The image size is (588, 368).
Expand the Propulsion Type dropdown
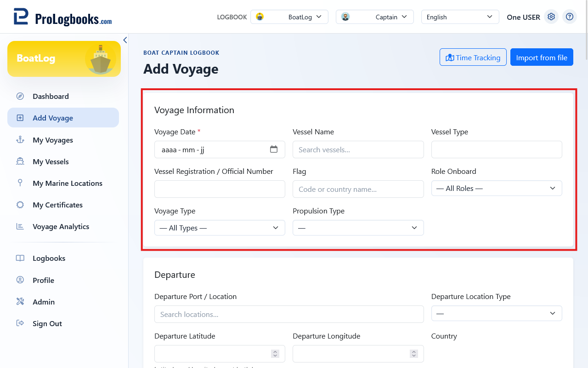358,228
